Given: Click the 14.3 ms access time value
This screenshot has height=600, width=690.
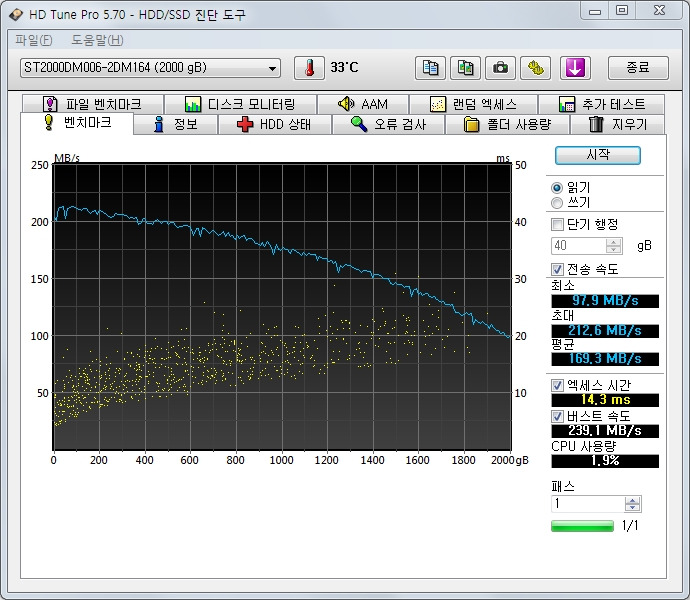Looking at the screenshot, I should point(605,400).
